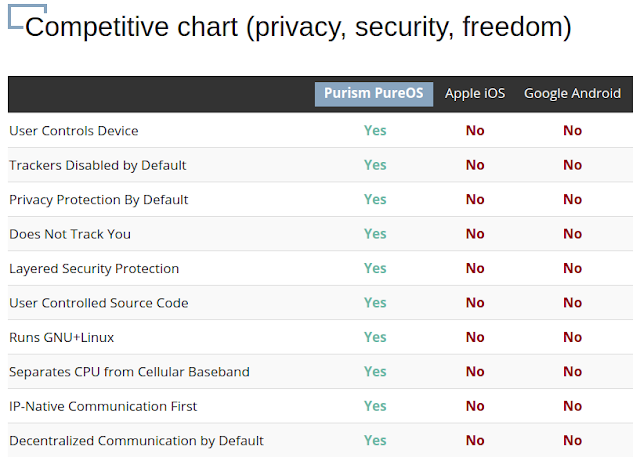This screenshot has height=468, width=640.
Task: Select the Apple iOS column header
Action: coord(475,94)
